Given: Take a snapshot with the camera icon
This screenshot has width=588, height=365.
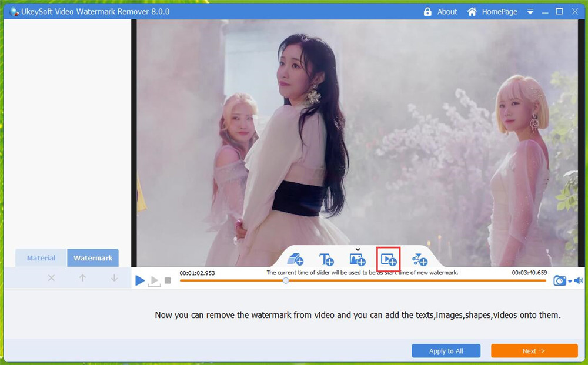Looking at the screenshot, I should 560,280.
